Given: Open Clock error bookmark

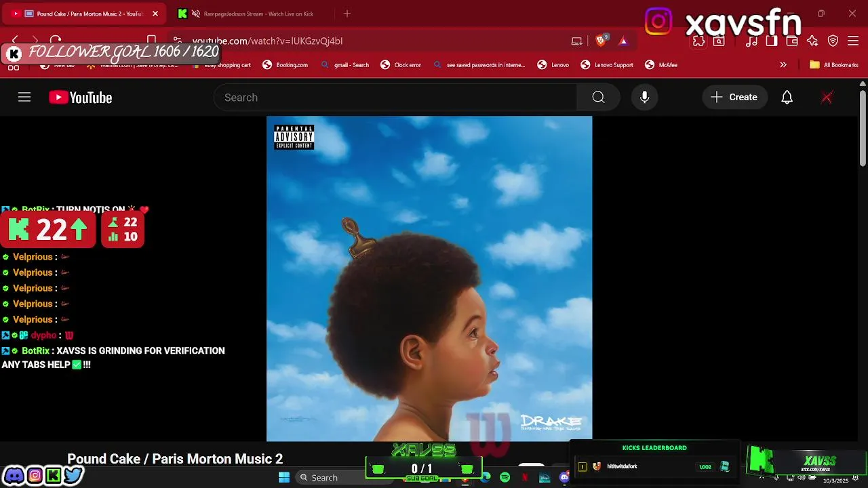Looking at the screenshot, I should [x=401, y=65].
